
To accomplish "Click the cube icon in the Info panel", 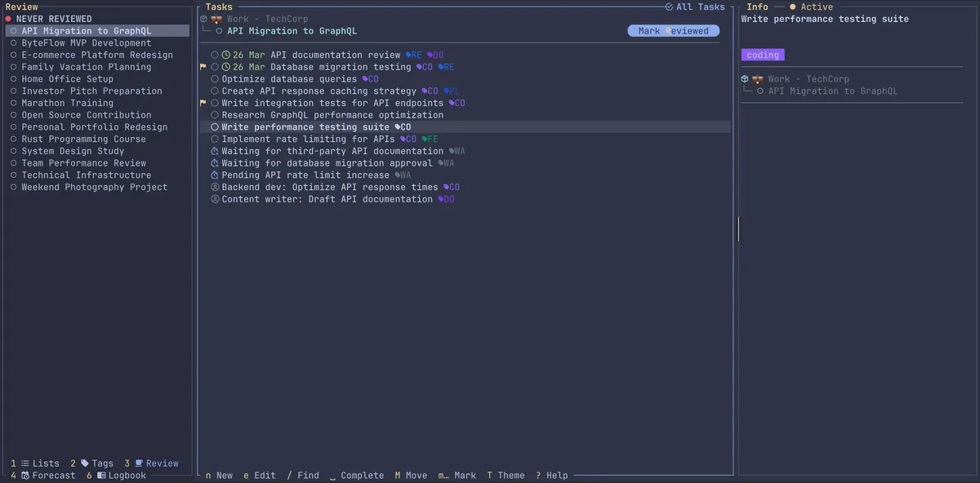I will pos(745,79).
